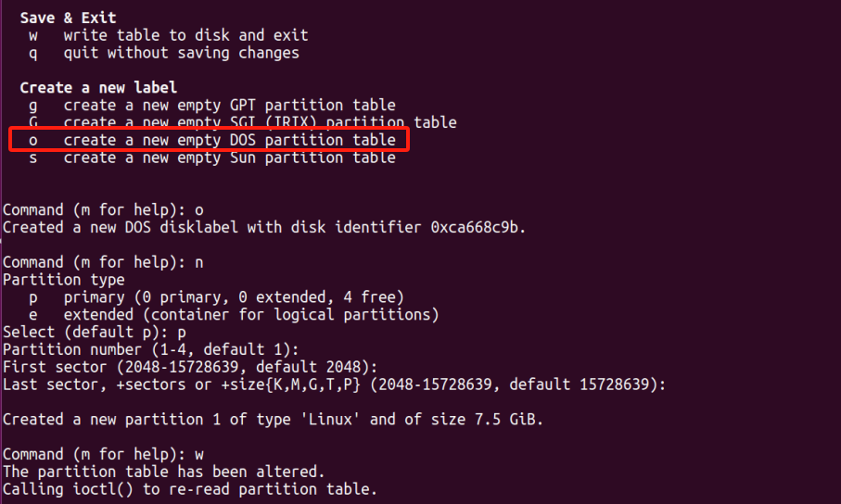Click 'The partition table has been altered.' message
The image size is (841, 504).
(163, 472)
